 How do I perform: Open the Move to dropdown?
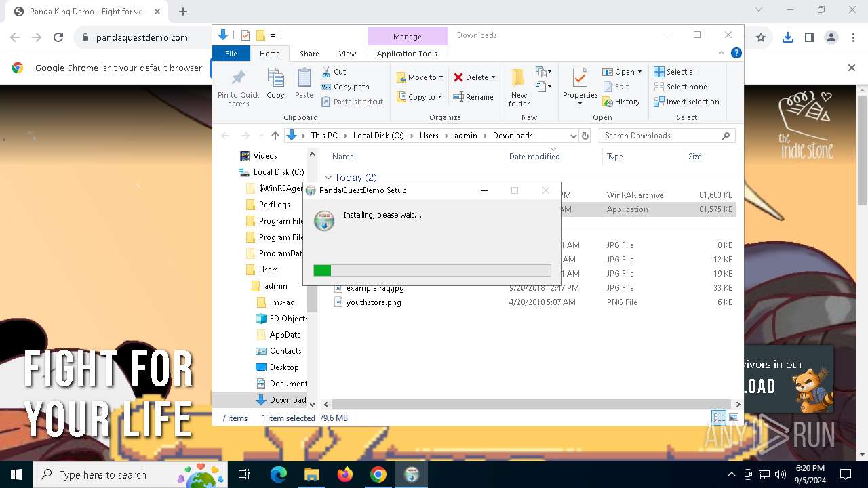[420, 77]
